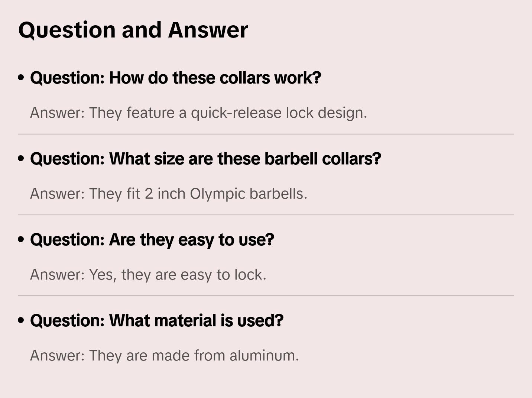
Task: Click the divider line below the easy to lock answer
Action: click(x=266, y=296)
